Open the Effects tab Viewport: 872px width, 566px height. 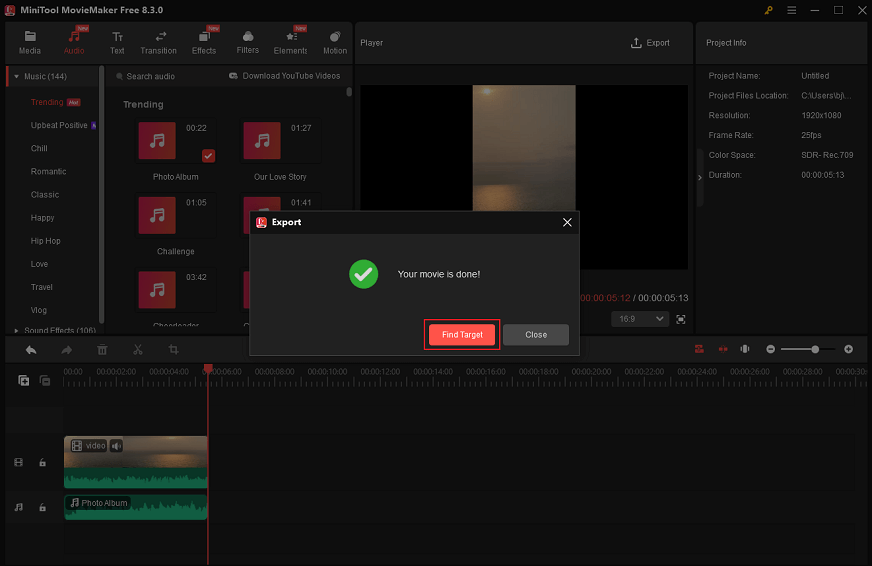(x=204, y=43)
